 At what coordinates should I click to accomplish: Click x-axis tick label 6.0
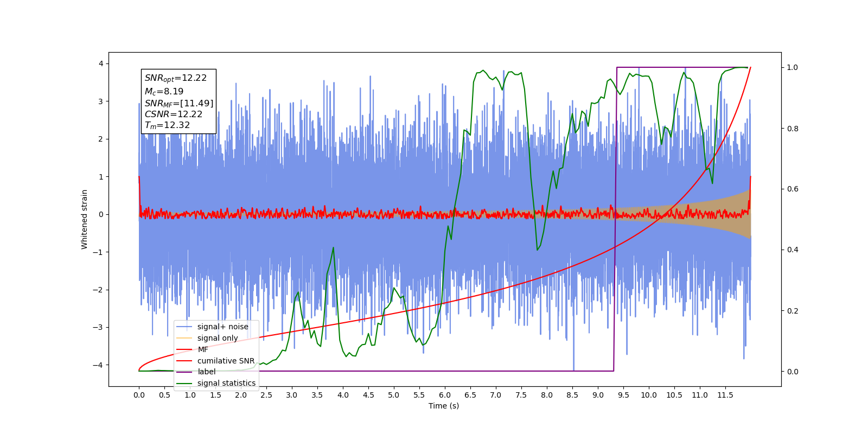[x=444, y=395]
